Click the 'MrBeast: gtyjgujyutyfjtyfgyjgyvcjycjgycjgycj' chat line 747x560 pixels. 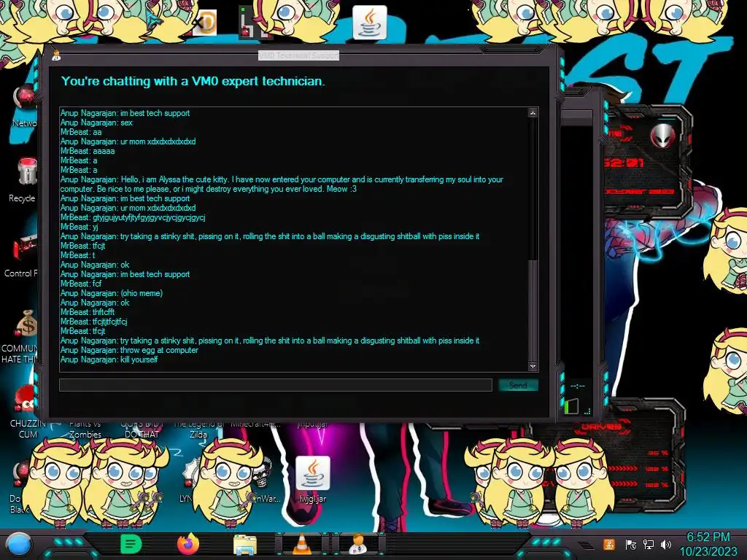coord(133,217)
